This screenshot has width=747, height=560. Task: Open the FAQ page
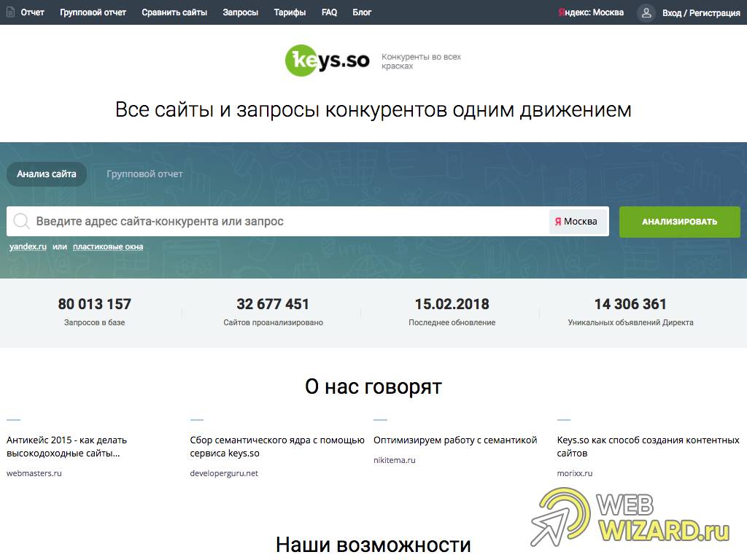coord(329,12)
